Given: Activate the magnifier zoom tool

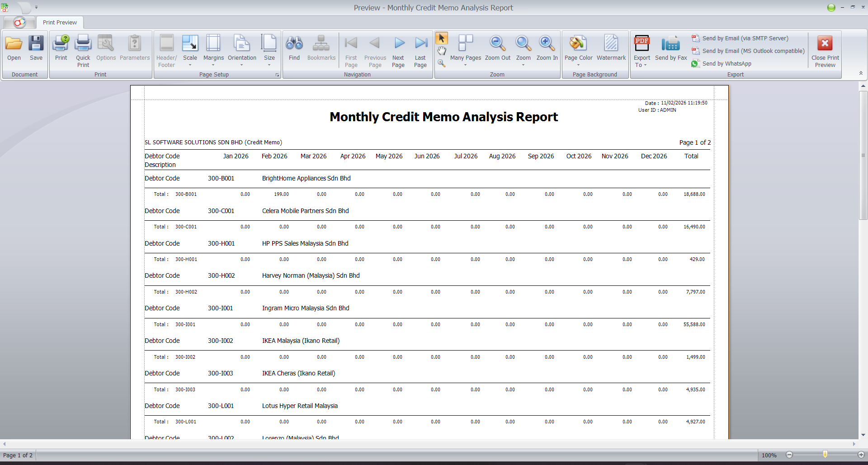Looking at the screenshot, I should pyautogui.click(x=442, y=63).
